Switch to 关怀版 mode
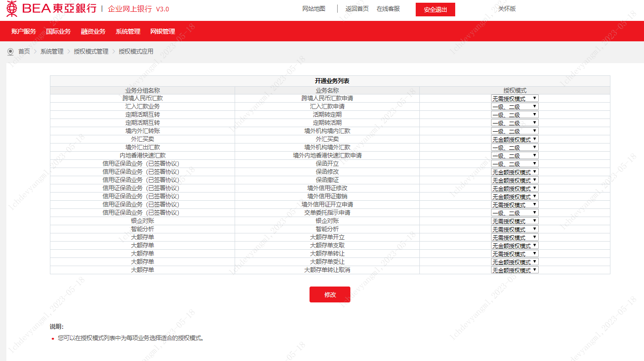The height and width of the screenshot is (361, 644). [x=506, y=9]
